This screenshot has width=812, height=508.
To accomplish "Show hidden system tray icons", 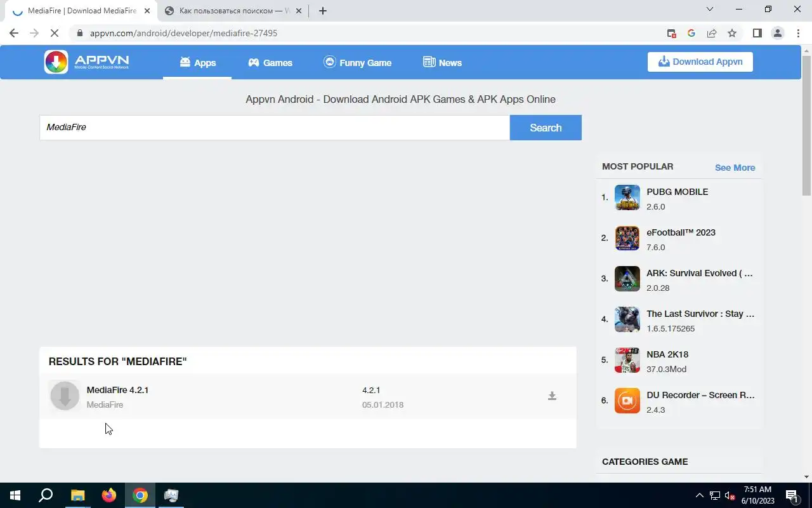I will [x=700, y=495].
